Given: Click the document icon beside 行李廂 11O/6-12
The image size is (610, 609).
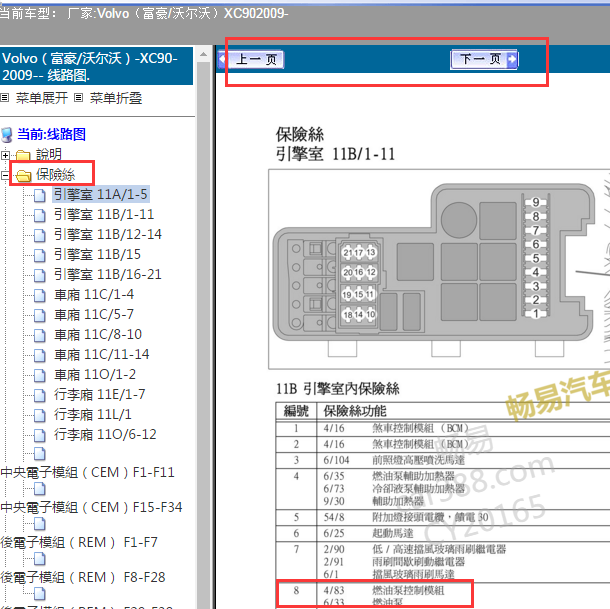Looking at the screenshot, I should click(x=39, y=435).
